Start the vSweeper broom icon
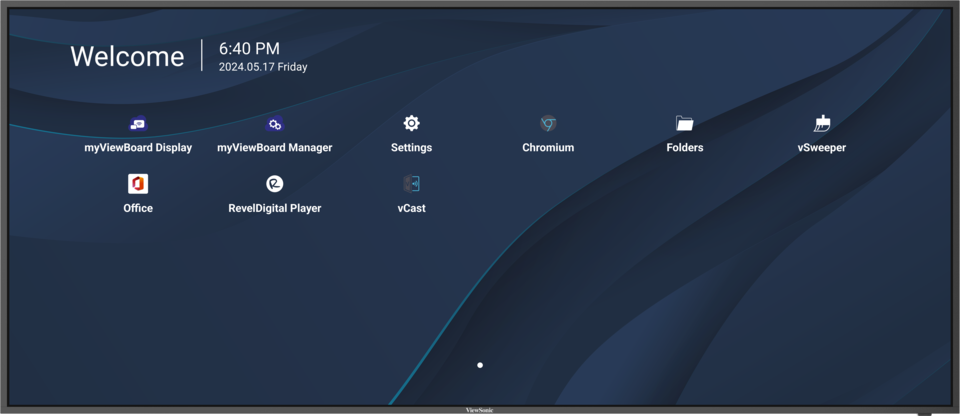 pyautogui.click(x=822, y=124)
